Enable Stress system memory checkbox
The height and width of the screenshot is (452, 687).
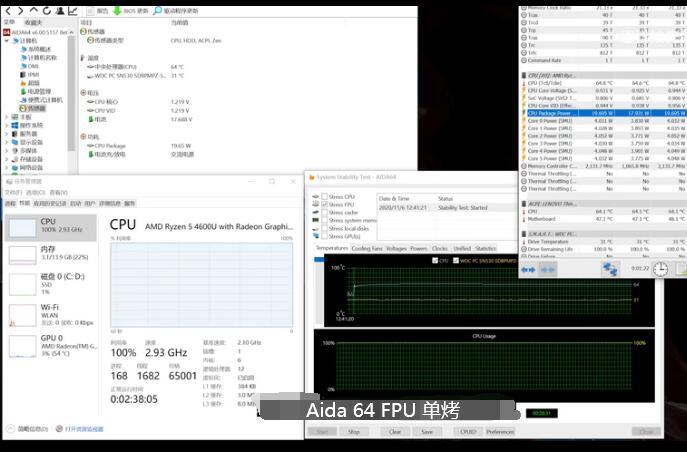click(x=325, y=220)
